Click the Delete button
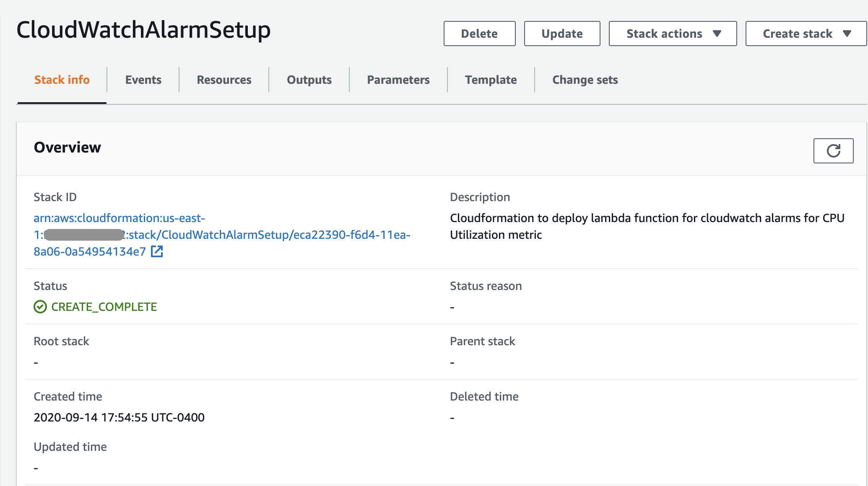The image size is (868, 486). pyautogui.click(x=479, y=34)
